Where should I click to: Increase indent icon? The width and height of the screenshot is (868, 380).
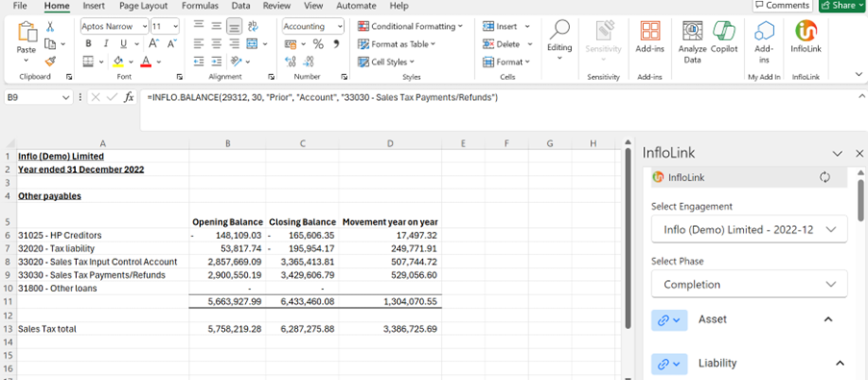coord(217,62)
